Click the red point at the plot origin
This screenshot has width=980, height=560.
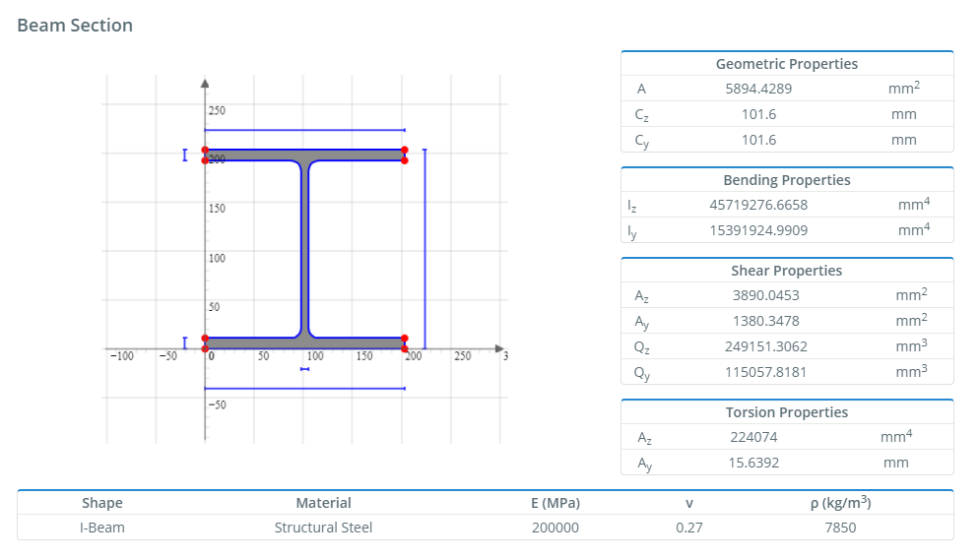(x=205, y=348)
